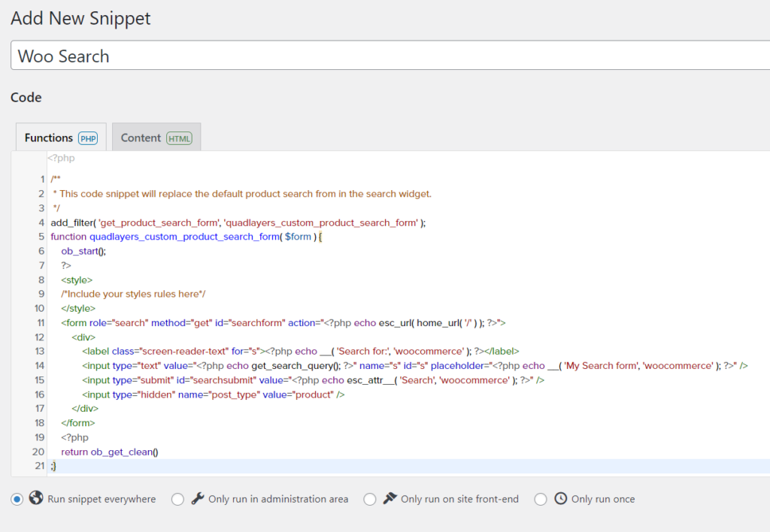Click the snippet title field 'Woo Search'
Screen dimensions: 770x532
390,56
